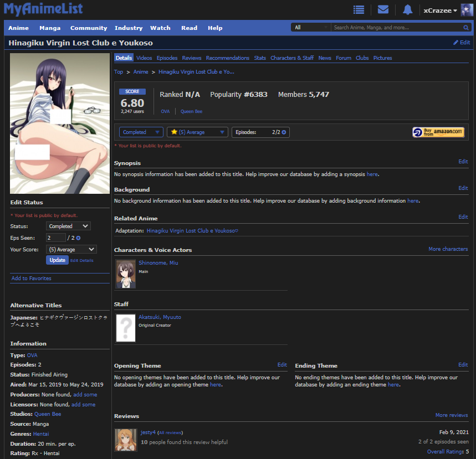
Task: Open the Community nav menu
Action: pyautogui.click(x=89, y=28)
